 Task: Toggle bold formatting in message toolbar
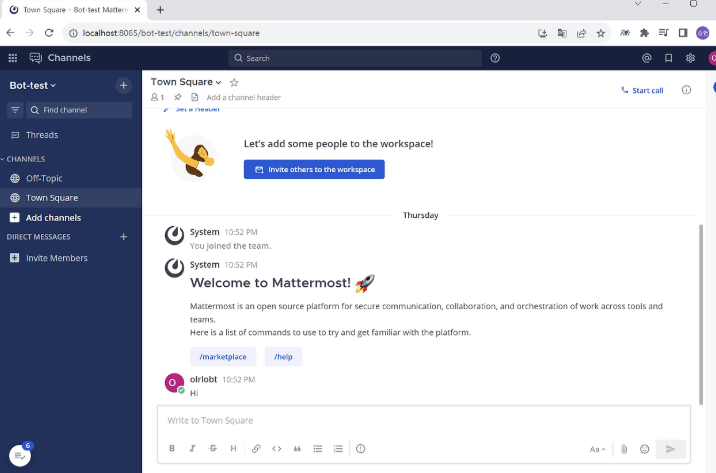[172, 448]
